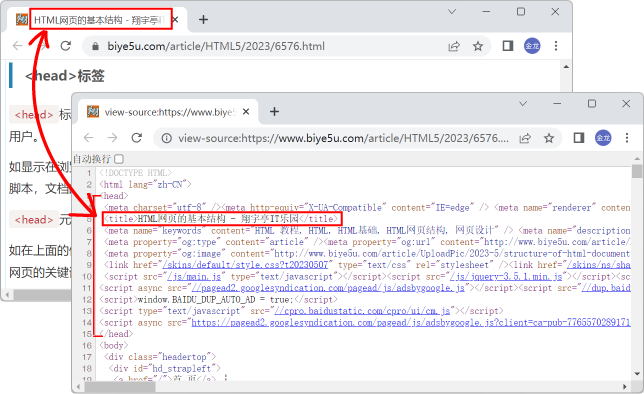The width and height of the screenshot is (644, 394).
Task: Click the title tag source line text
Action: pyautogui.click(x=221, y=219)
